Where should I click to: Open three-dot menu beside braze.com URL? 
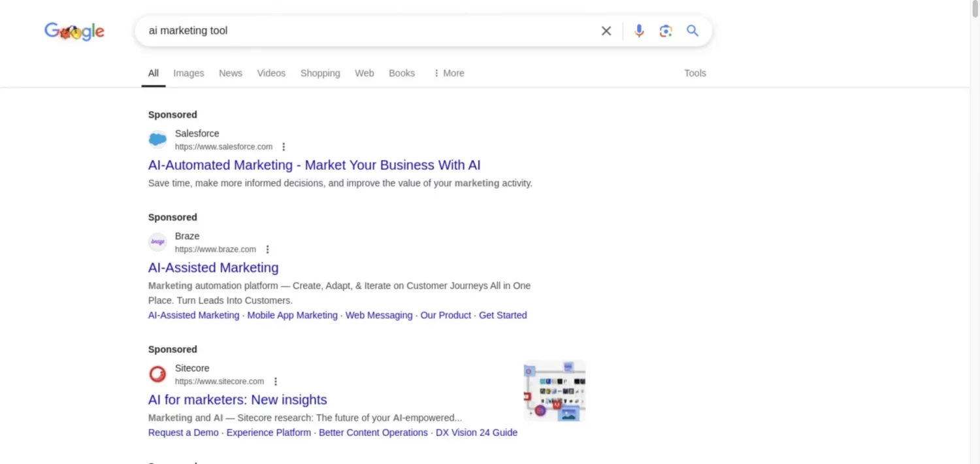pyautogui.click(x=267, y=250)
